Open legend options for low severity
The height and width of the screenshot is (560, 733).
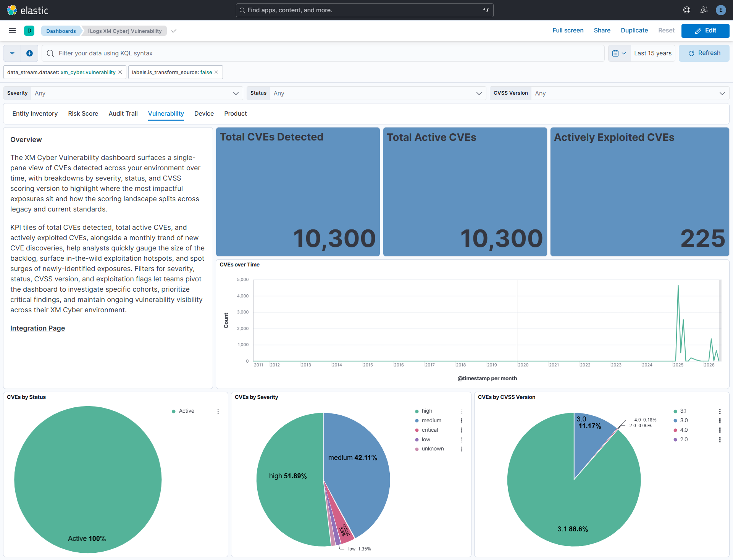pyautogui.click(x=462, y=440)
